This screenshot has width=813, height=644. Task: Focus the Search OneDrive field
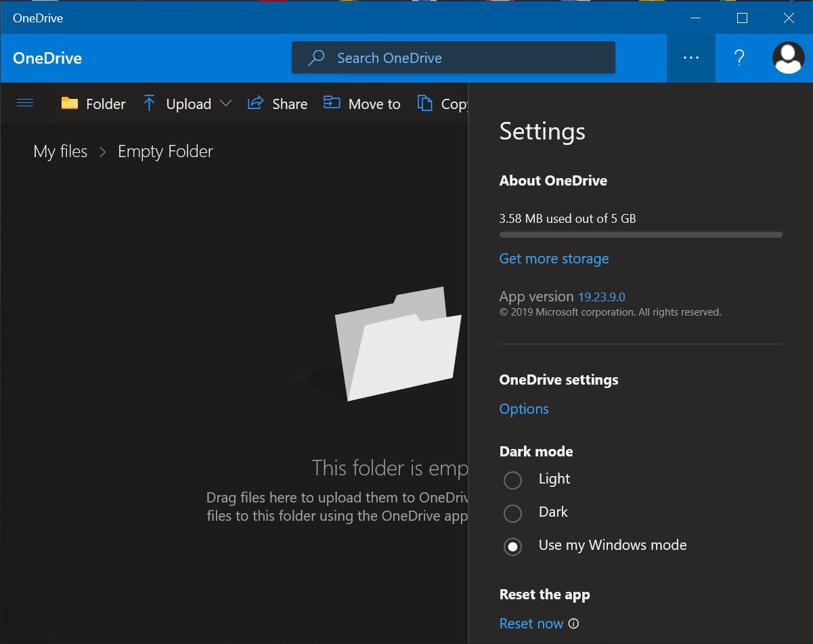coord(454,58)
